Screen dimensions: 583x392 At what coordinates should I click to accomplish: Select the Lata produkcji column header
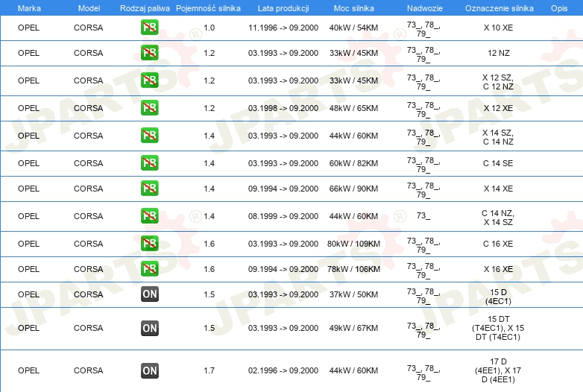point(283,8)
